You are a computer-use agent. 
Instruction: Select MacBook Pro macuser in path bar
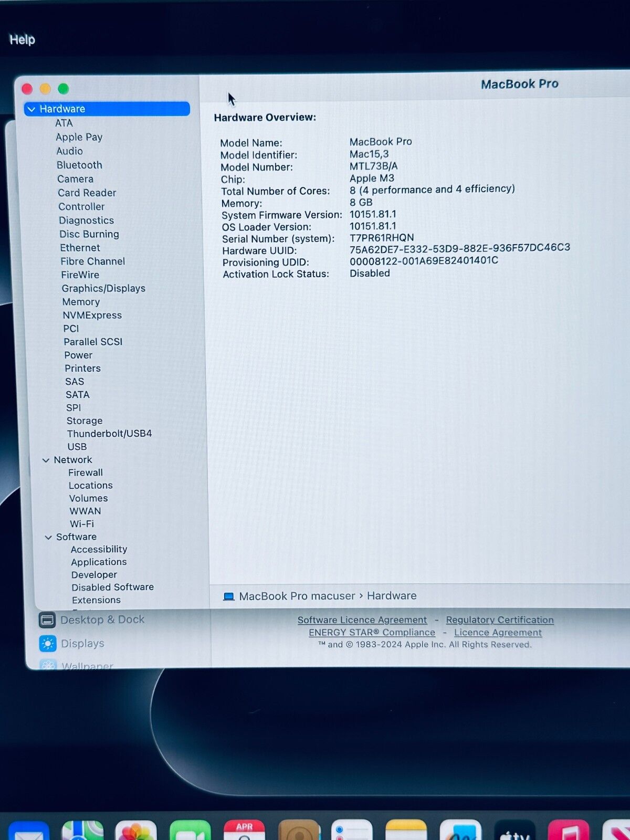(297, 596)
